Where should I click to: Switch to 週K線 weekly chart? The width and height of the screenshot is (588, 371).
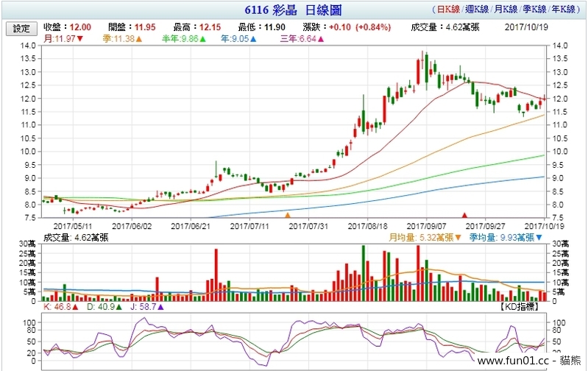point(477,10)
